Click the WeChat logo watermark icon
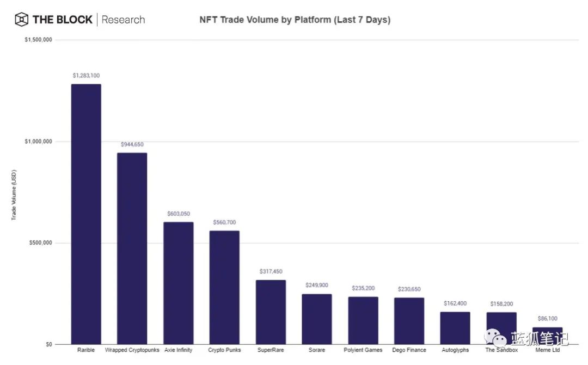 [496, 338]
